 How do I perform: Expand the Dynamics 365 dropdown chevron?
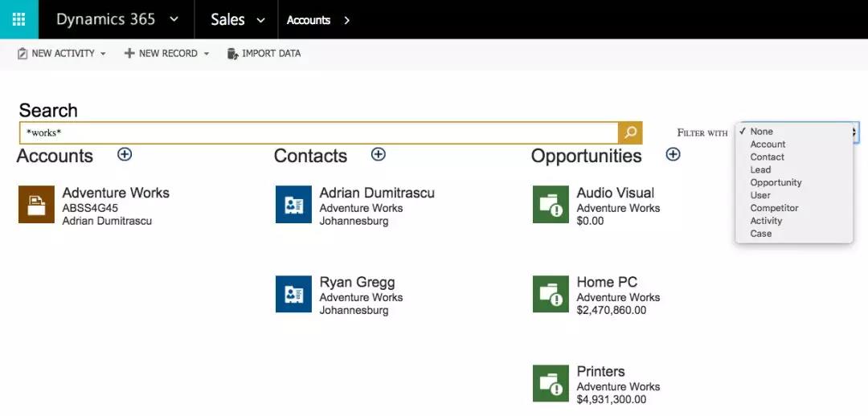pos(175,20)
